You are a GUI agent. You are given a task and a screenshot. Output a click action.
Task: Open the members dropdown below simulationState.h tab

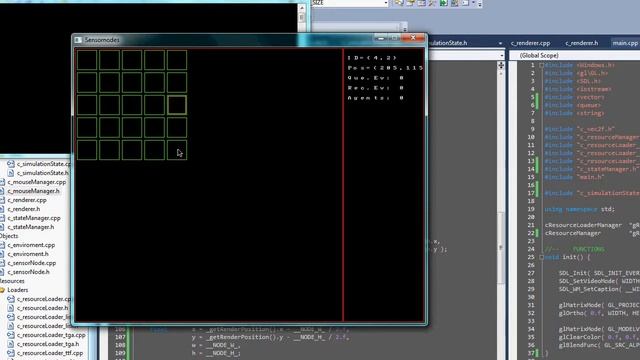pos(502,56)
